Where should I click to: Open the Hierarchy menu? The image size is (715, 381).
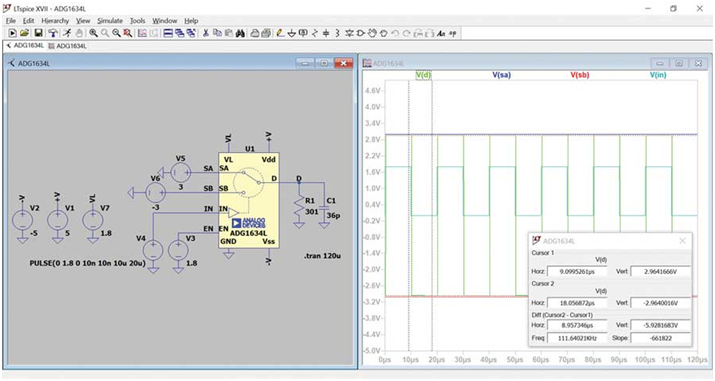tap(55, 21)
